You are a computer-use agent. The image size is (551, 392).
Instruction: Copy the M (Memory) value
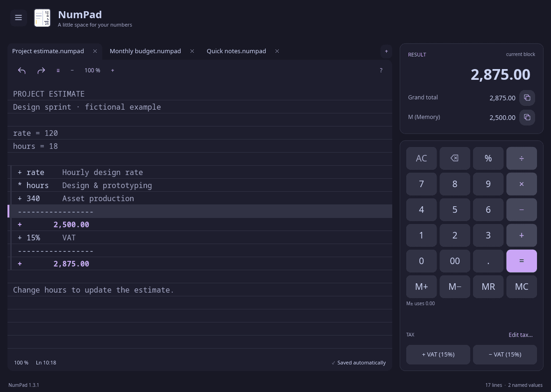tap(527, 117)
